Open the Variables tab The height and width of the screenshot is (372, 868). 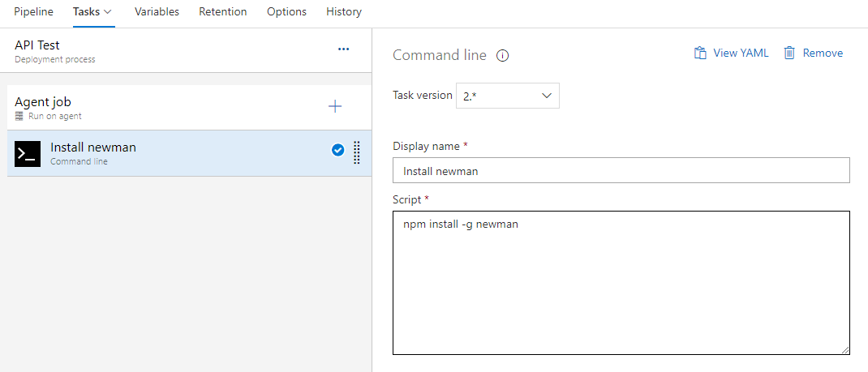(x=157, y=11)
